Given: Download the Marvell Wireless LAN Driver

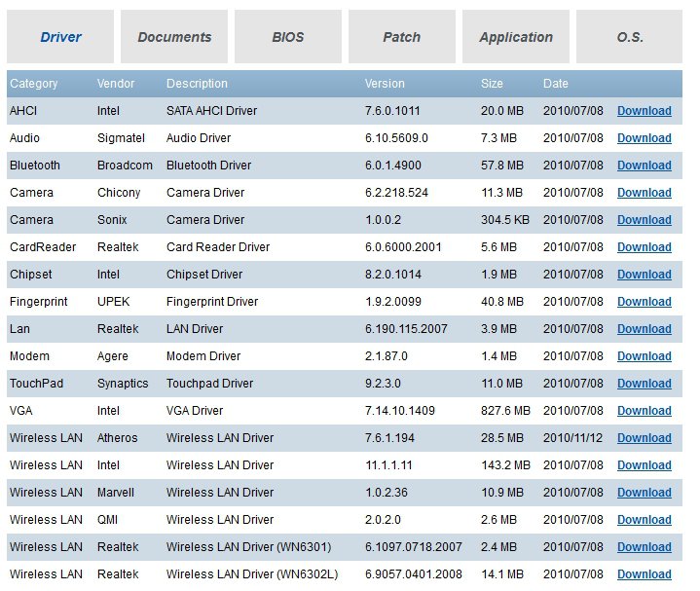Looking at the screenshot, I should pos(645,492).
